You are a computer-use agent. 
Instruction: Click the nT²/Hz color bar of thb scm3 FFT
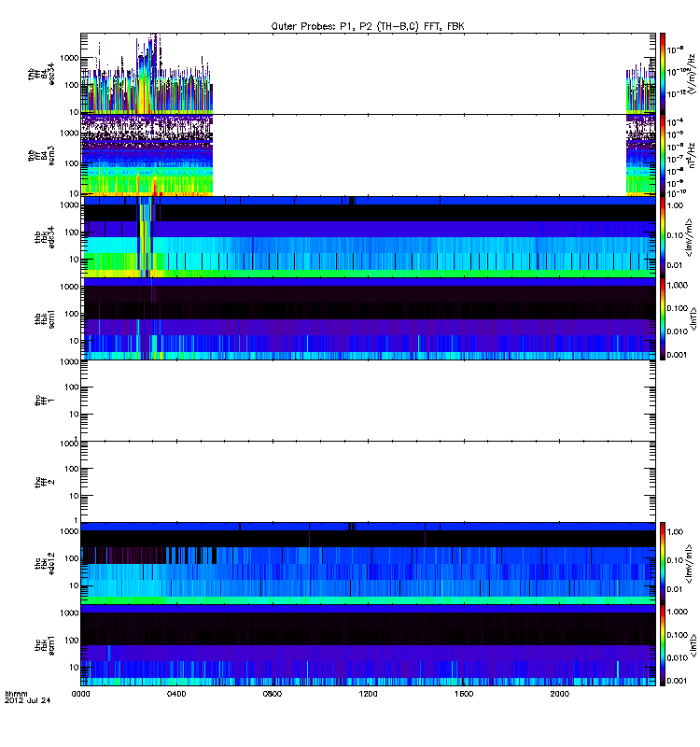(x=662, y=155)
